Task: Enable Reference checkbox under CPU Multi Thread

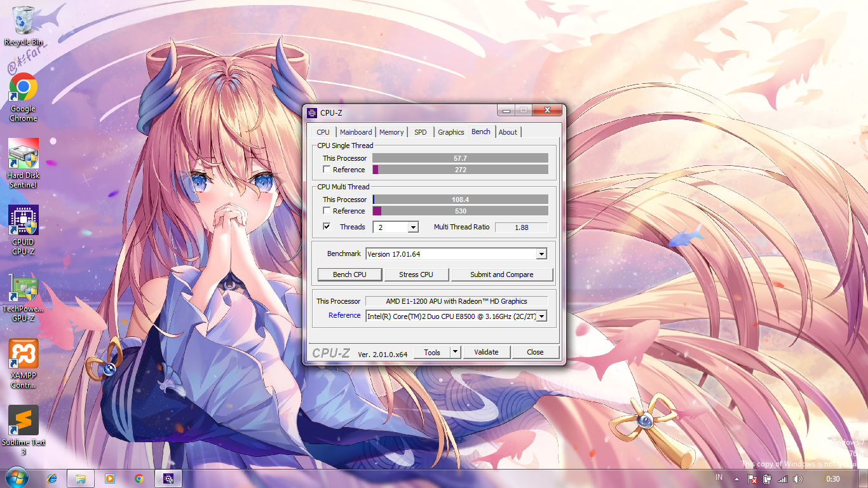Action: click(327, 211)
